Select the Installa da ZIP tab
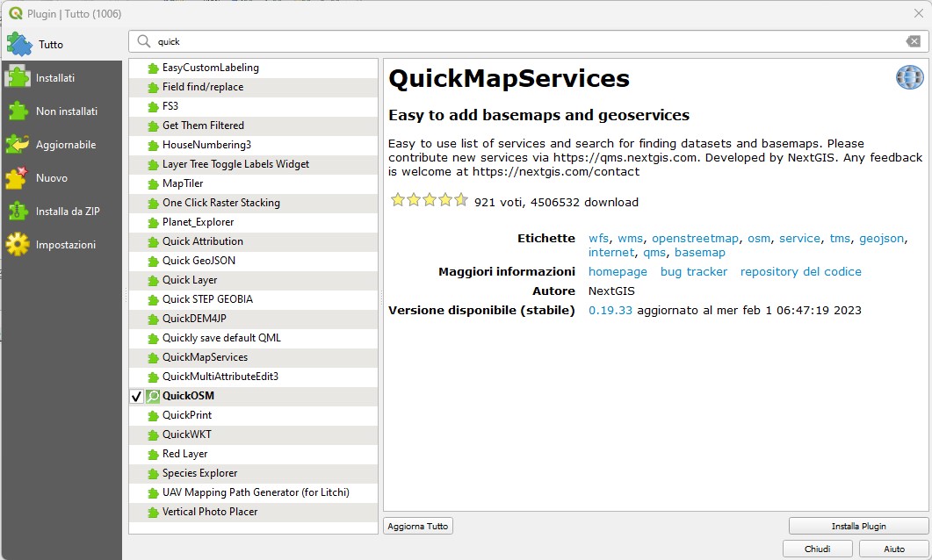The height and width of the screenshot is (560, 932). tap(67, 212)
